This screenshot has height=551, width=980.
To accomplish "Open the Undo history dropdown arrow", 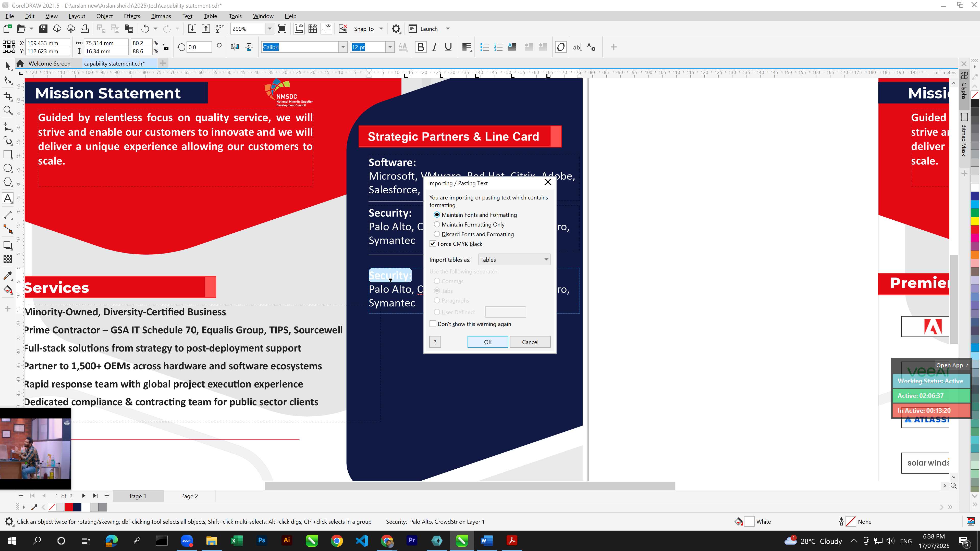I will click(155, 29).
